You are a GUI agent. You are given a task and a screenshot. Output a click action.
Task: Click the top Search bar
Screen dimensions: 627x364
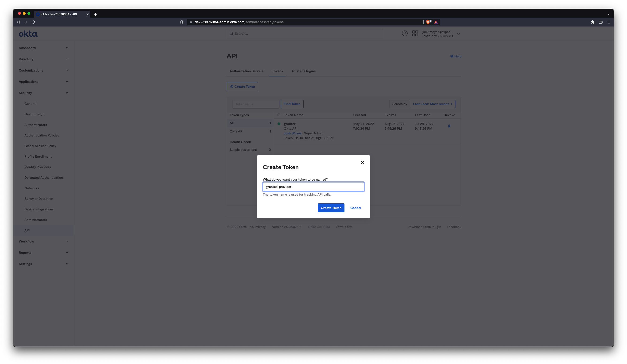(x=305, y=33)
